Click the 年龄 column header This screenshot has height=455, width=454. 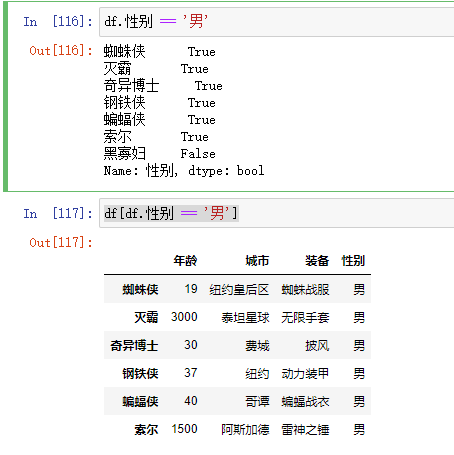pyautogui.click(x=185, y=260)
